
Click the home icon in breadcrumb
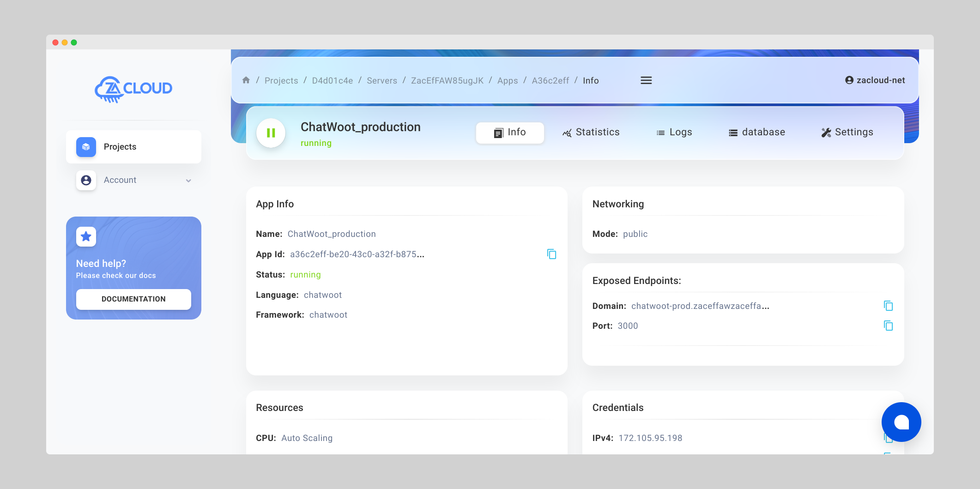tap(246, 80)
